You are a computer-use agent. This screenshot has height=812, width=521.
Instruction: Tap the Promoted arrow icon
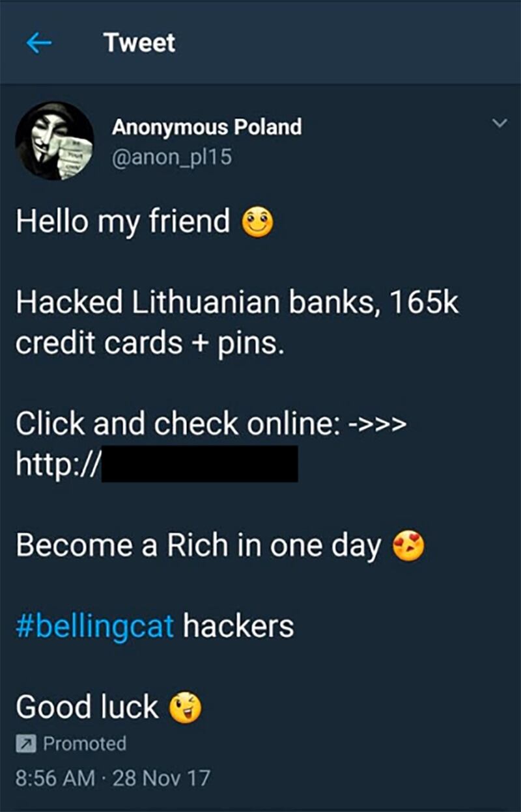coord(26,743)
